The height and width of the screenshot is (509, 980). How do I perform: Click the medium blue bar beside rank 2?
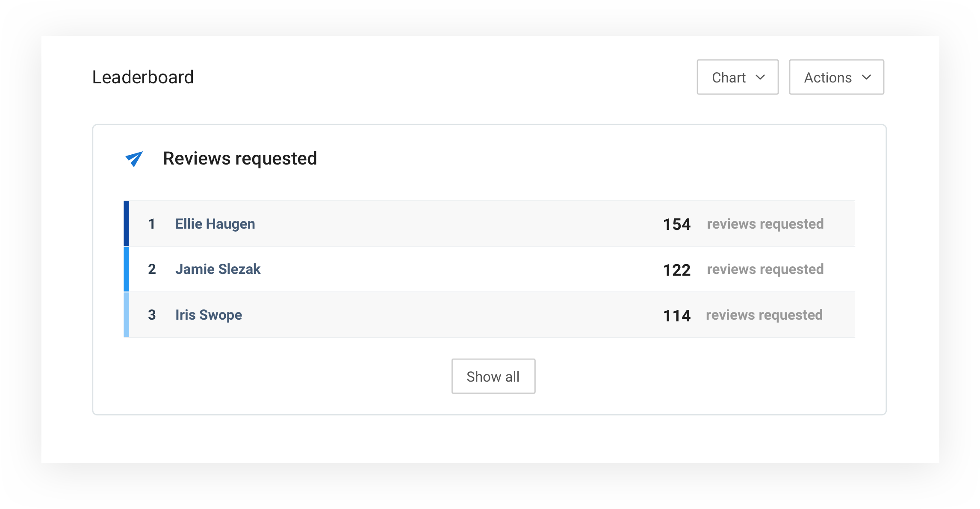pos(126,269)
